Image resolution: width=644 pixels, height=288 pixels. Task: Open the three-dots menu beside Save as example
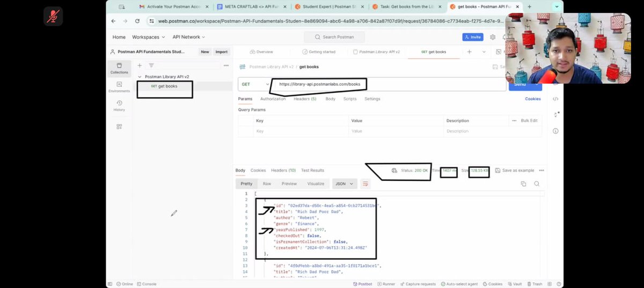click(541, 171)
